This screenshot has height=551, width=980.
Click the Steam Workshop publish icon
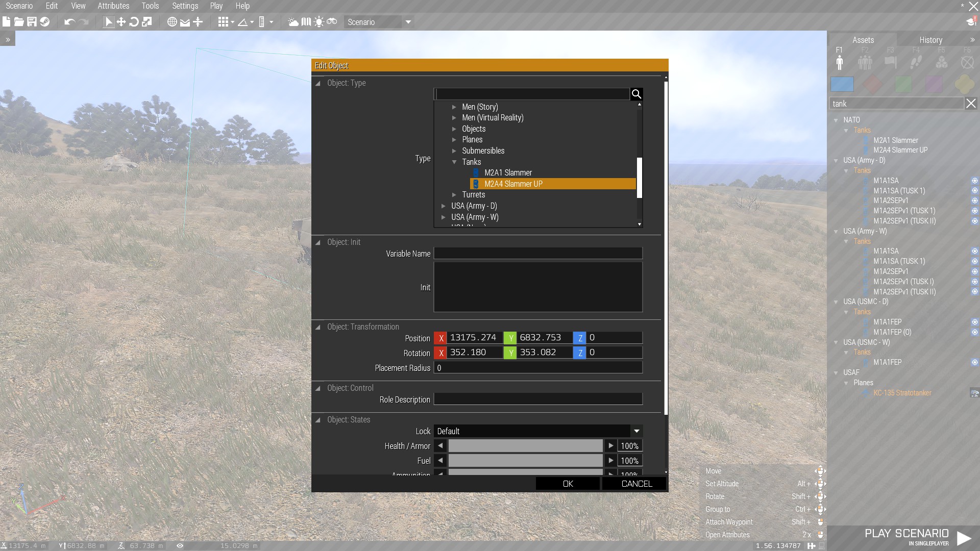tap(45, 22)
